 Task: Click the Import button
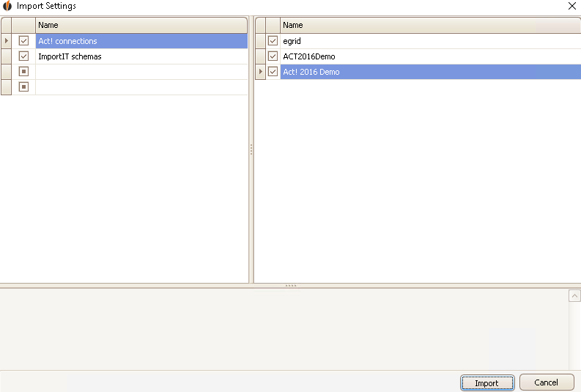pos(487,382)
